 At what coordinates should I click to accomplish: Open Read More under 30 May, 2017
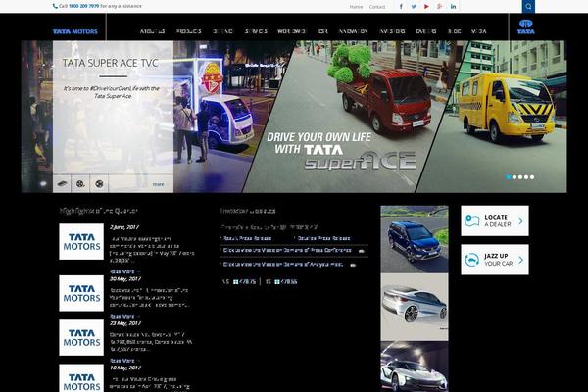pos(124,316)
